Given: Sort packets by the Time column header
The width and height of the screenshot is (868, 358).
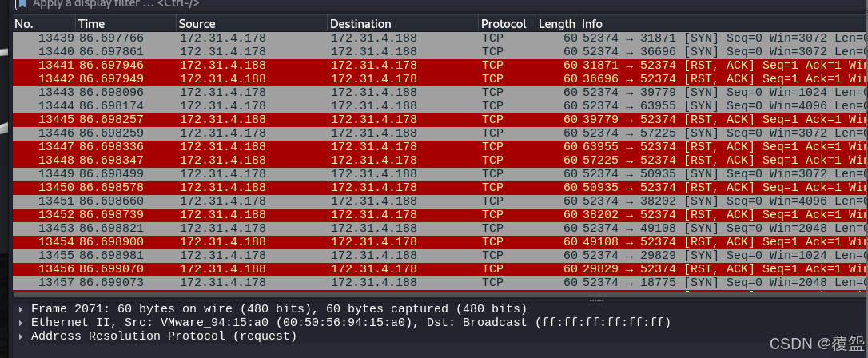Looking at the screenshot, I should point(125,24).
